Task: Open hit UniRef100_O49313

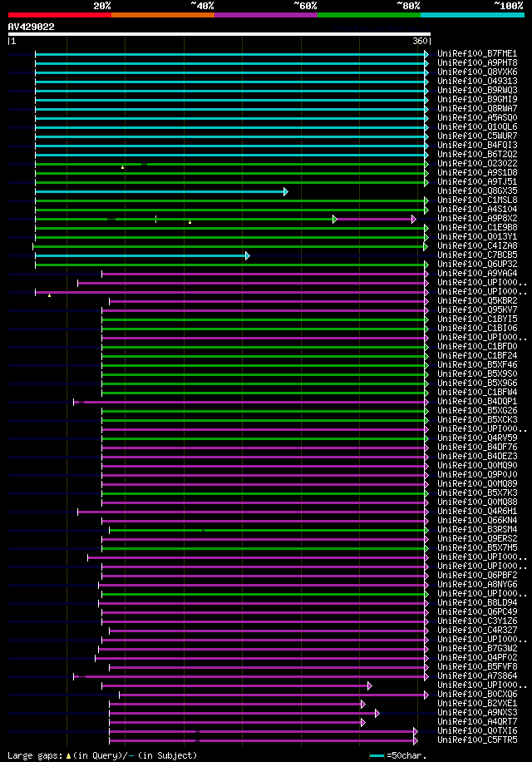Action: (477, 82)
